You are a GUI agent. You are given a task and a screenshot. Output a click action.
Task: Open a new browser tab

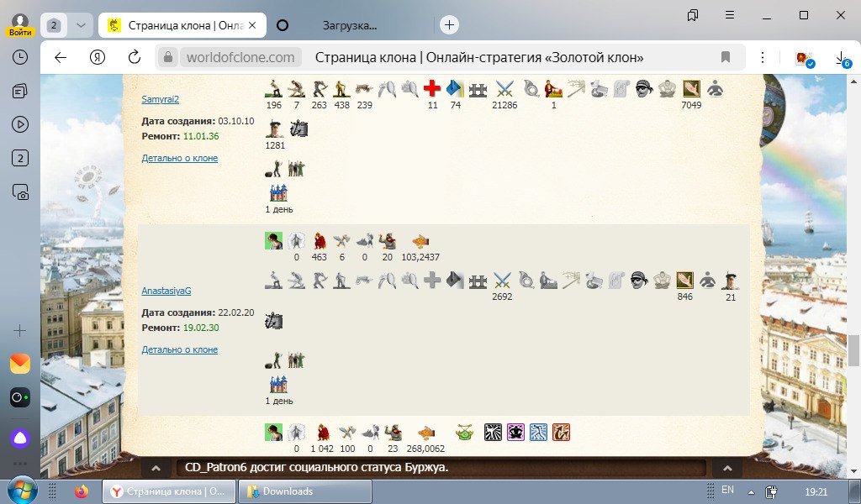pyautogui.click(x=450, y=25)
